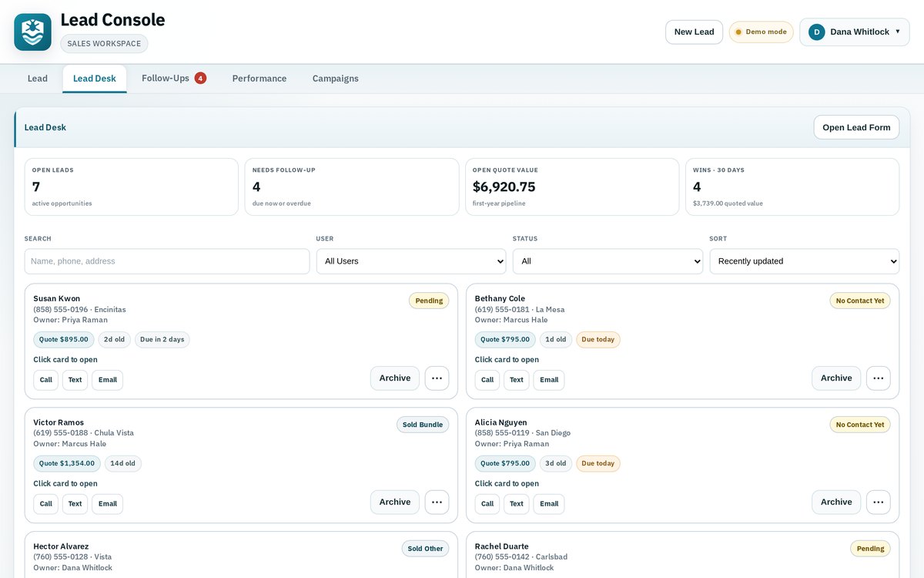Click the 14d old chip
The image size is (924, 578).
pyautogui.click(x=123, y=464)
